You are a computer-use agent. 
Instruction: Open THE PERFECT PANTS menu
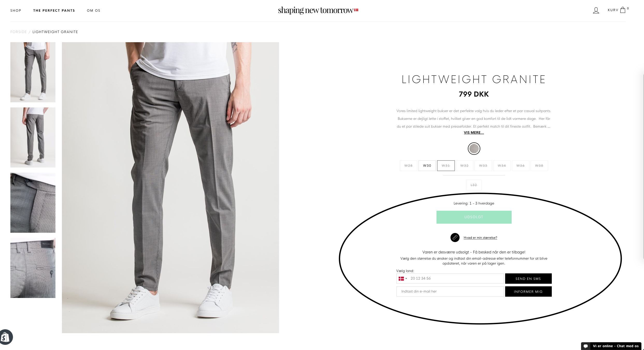pyautogui.click(x=54, y=11)
